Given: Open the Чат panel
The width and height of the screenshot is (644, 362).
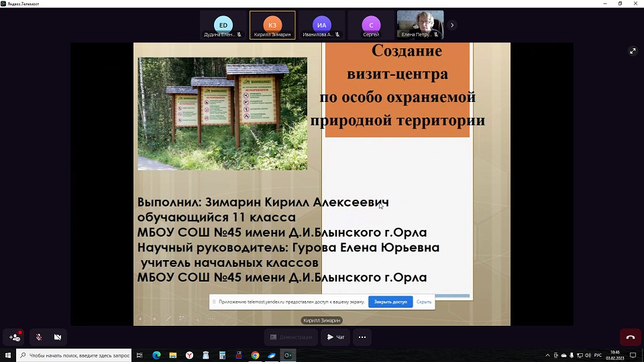Looking at the screenshot, I should point(336,337).
